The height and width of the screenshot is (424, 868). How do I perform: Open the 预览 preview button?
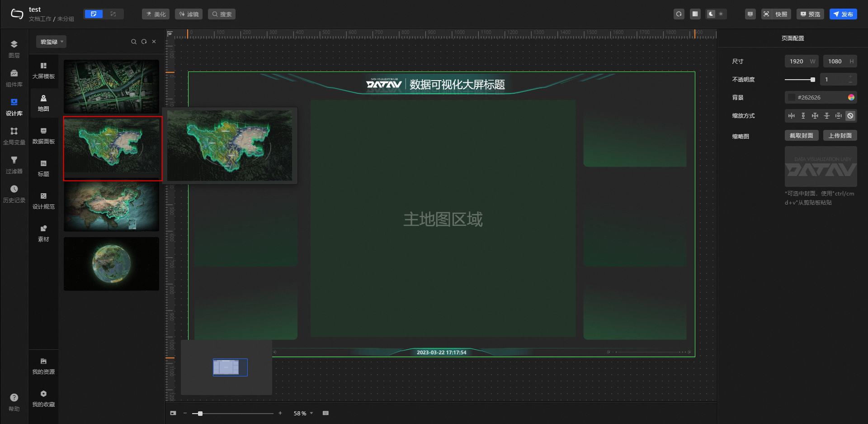click(x=810, y=14)
